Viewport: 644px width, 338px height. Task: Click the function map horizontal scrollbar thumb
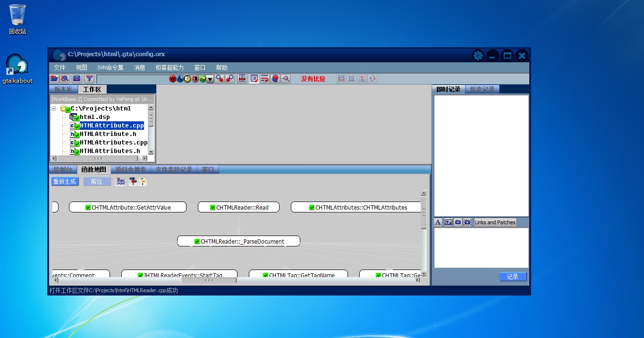pos(209,280)
